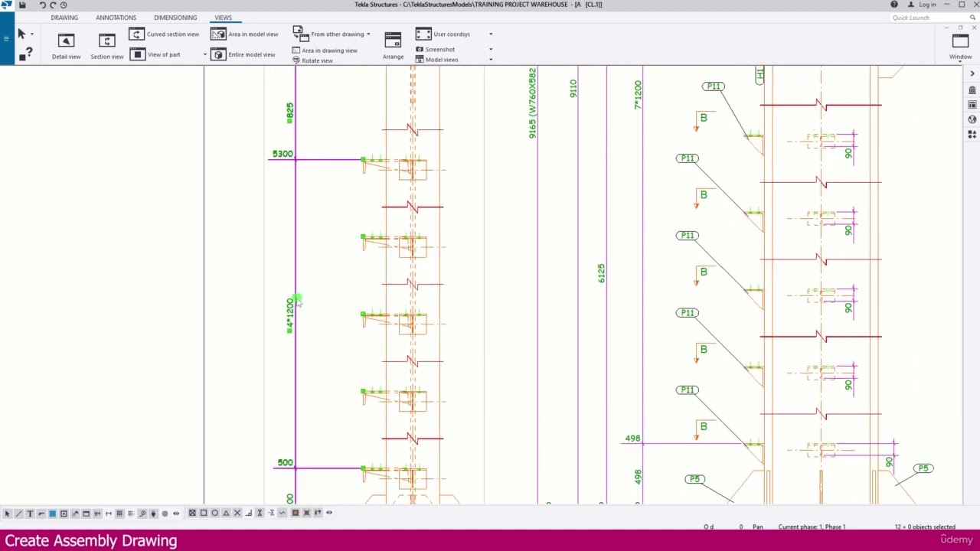The width and height of the screenshot is (980, 551).
Task: Click the grid selection switch icon
Action: coord(119,514)
